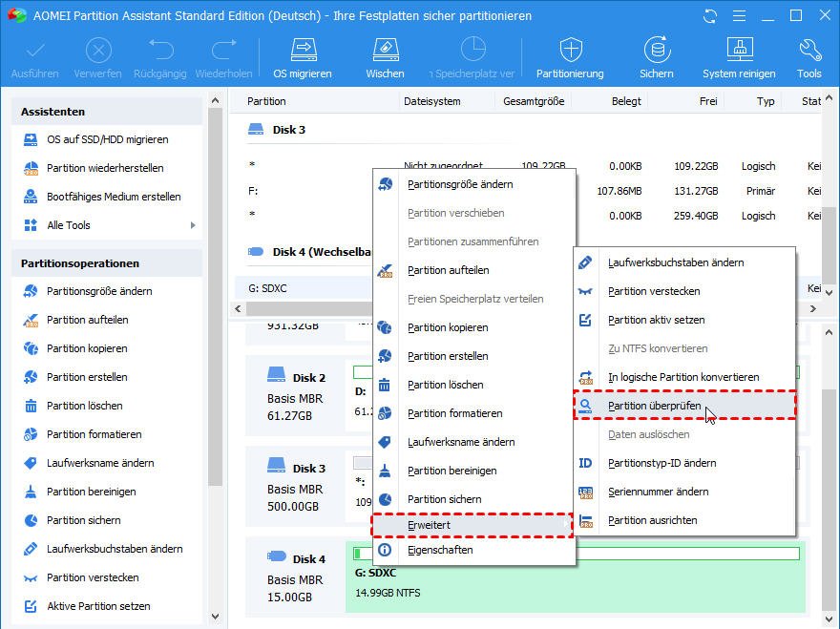Click the Sichern toolbar icon
The image size is (840, 629).
click(x=657, y=58)
